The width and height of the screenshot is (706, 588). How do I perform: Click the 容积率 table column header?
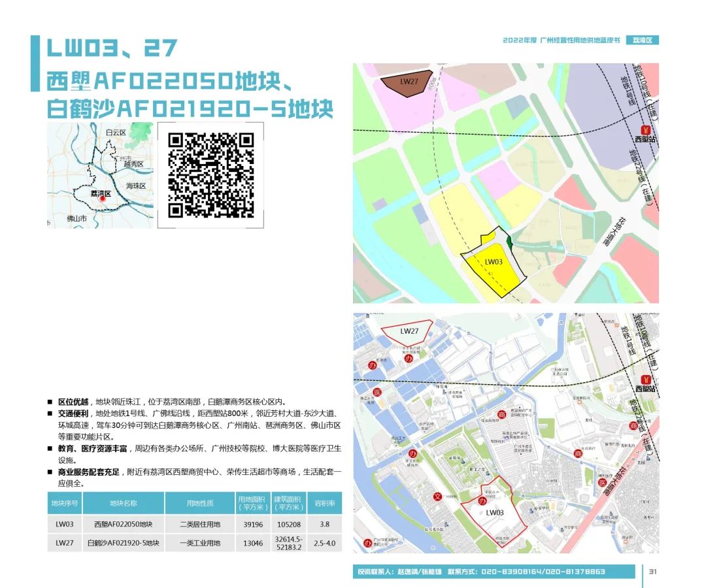pos(324,504)
